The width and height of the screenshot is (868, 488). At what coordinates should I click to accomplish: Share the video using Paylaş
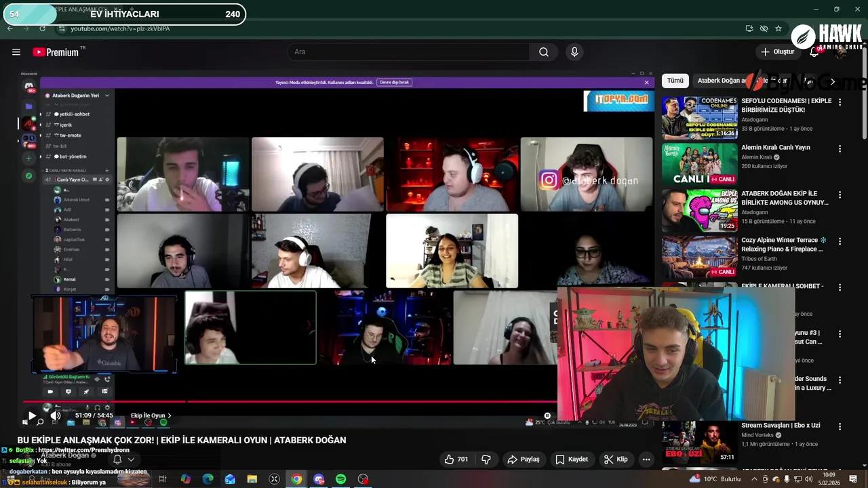[524, 460]
